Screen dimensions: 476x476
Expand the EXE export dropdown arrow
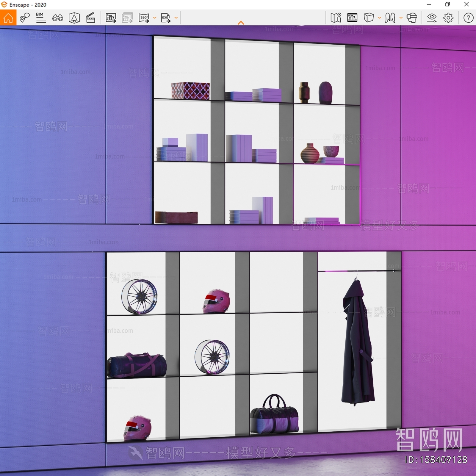(176, 18)
